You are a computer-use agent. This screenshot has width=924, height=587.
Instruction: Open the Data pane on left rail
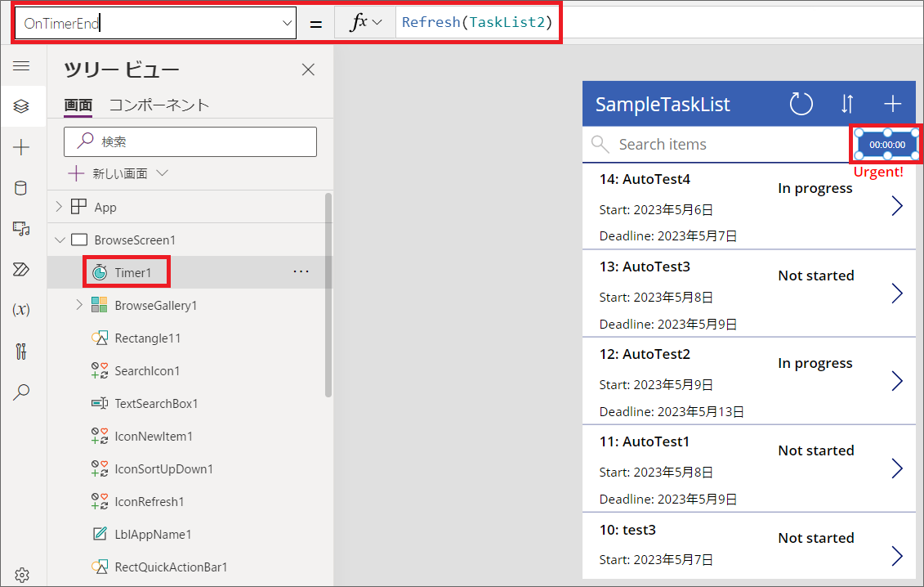[22, 188]
